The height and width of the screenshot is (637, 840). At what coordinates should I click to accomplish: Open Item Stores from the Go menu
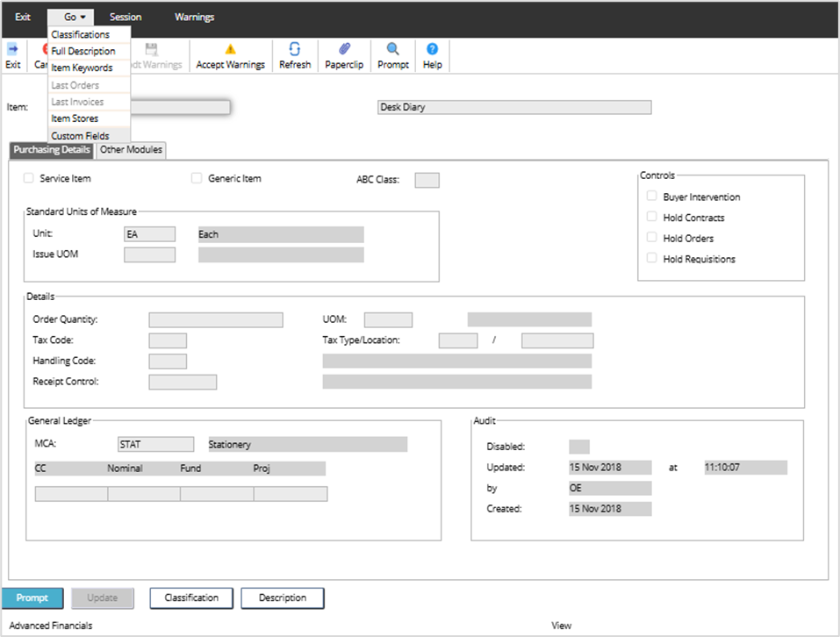pyautogui.click(x=75, y=118)
